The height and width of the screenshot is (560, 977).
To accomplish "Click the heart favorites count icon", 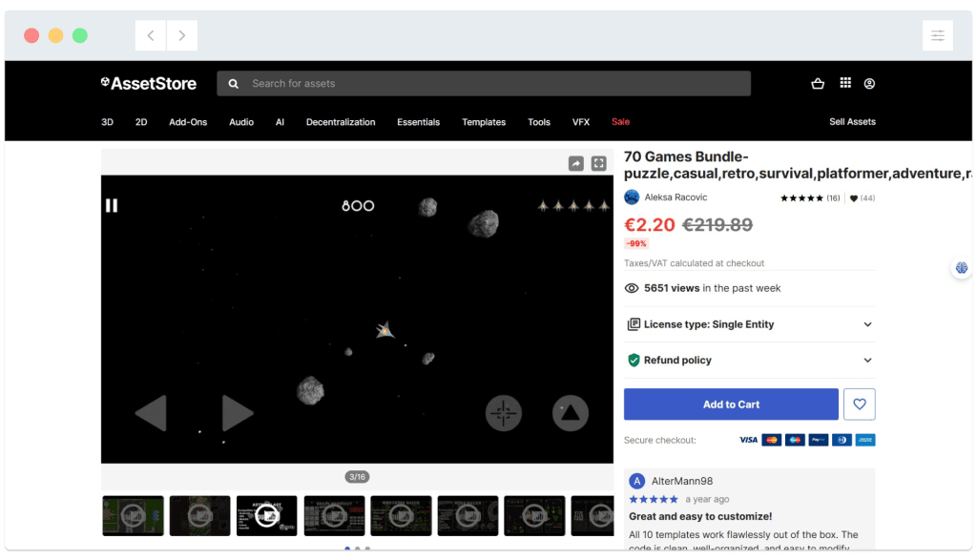I will (x=854, y=198).
